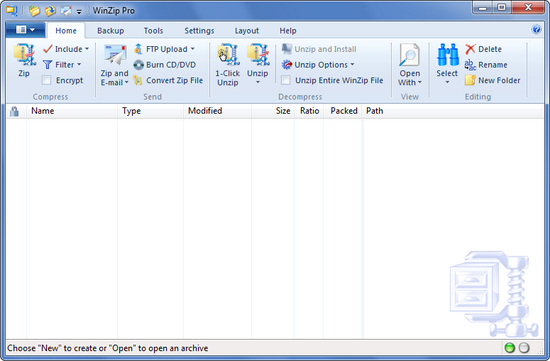
Task: Click the Burn CD/DVD disc icon
Action: pos(139,65)
